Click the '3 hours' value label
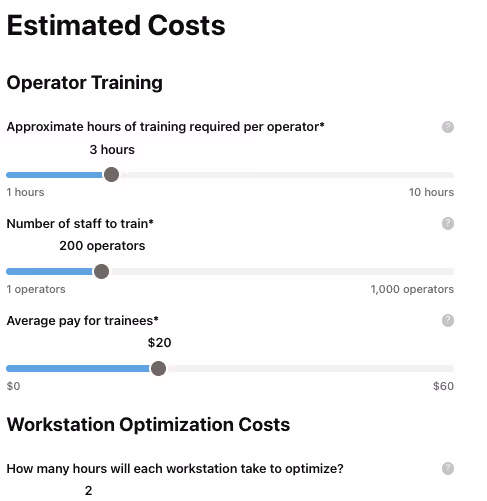This screenshot has height=501, width=487. [112, 150]
